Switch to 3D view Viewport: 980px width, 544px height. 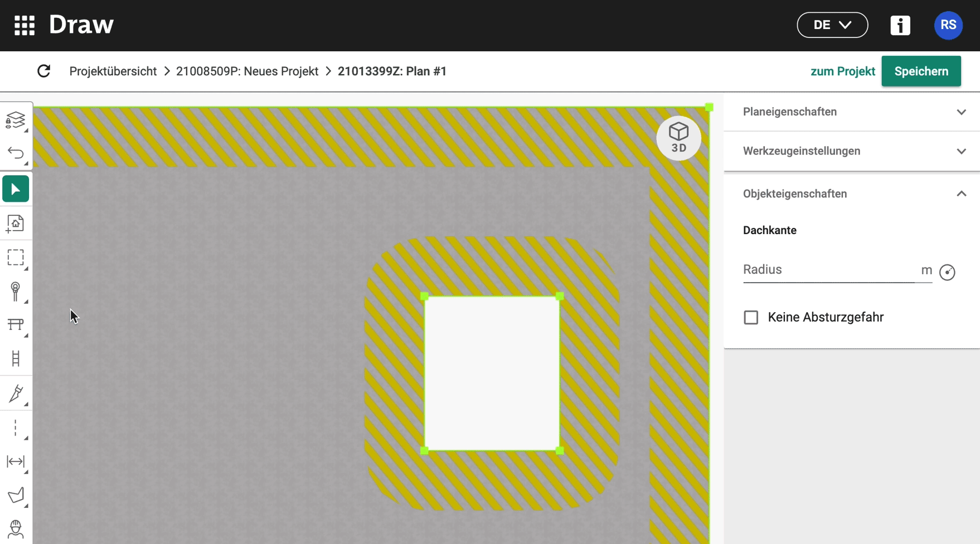coord(678,138)
